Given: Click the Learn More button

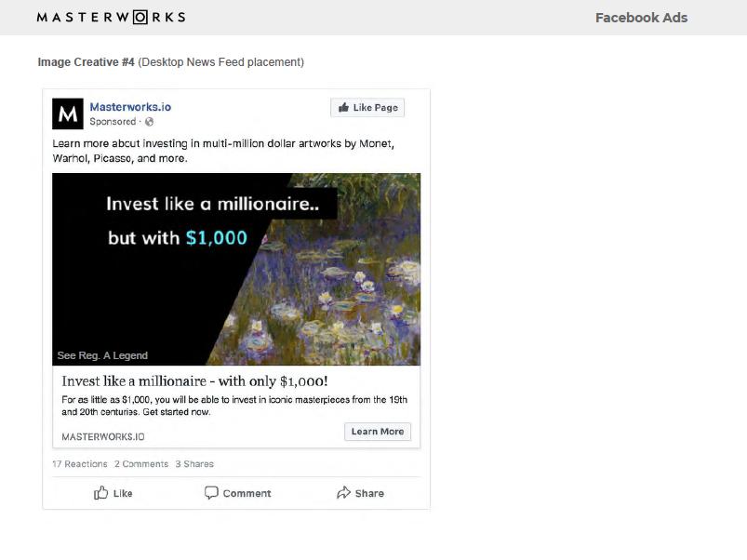Looking at the screenshot, I should [x=378, y=432].
